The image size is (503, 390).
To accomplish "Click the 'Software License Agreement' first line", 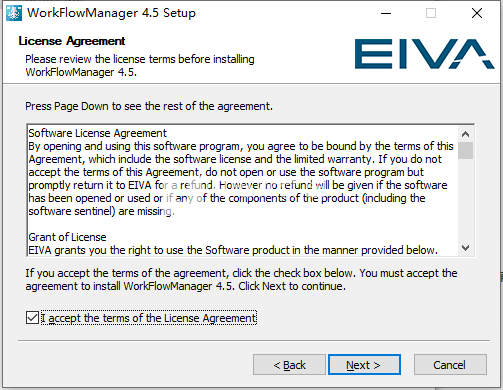I will [x=97, y=133].
